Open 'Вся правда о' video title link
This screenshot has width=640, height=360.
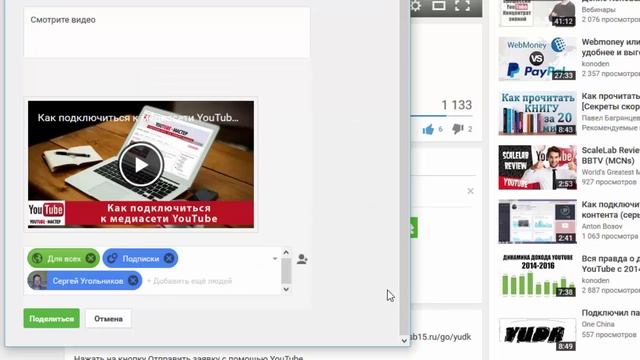pos(611,264)
